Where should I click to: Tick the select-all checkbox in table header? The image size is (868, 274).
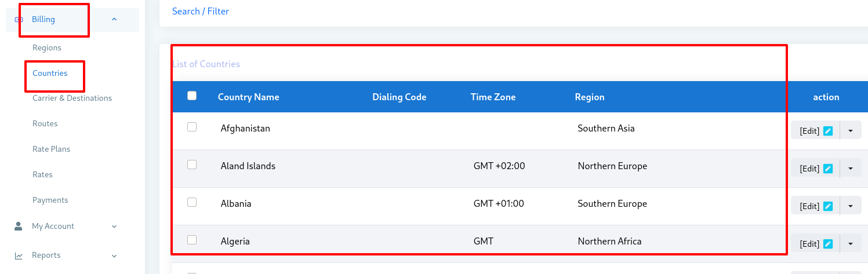pyautogui.click(x=192, y=96)
